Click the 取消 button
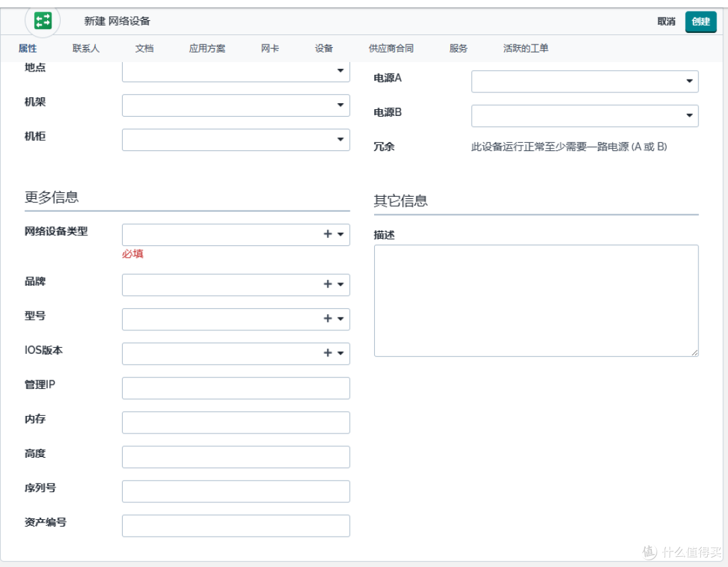 [666, 22]
